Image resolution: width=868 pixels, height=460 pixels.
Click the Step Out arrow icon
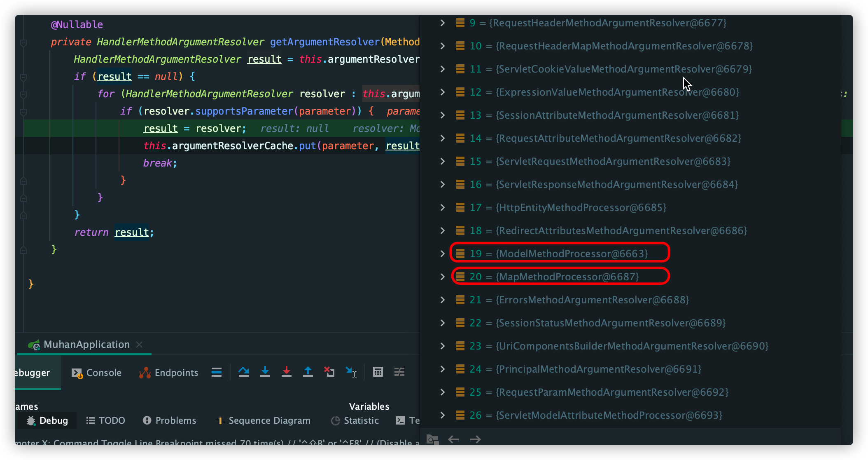[308, 372]
